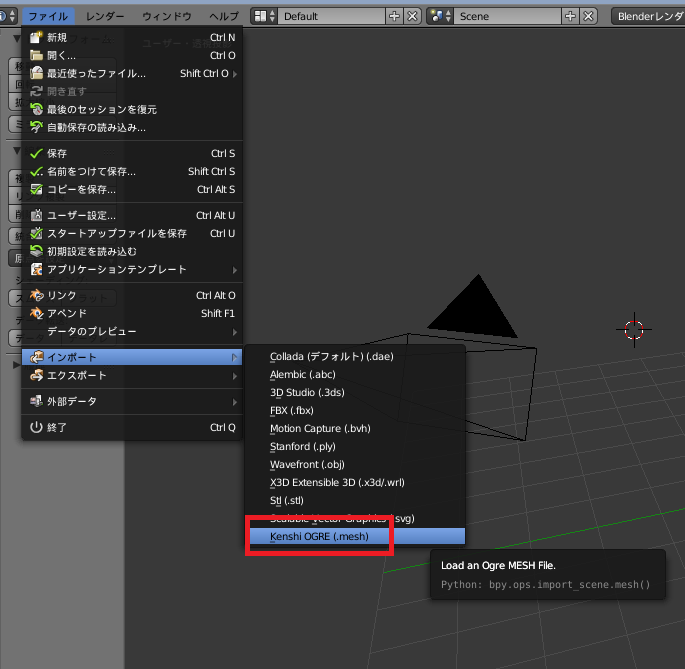This screenshot has height=669, width=685.
Task: Open ユーザー設定... preferences
Action: click(x=132, y=215)
